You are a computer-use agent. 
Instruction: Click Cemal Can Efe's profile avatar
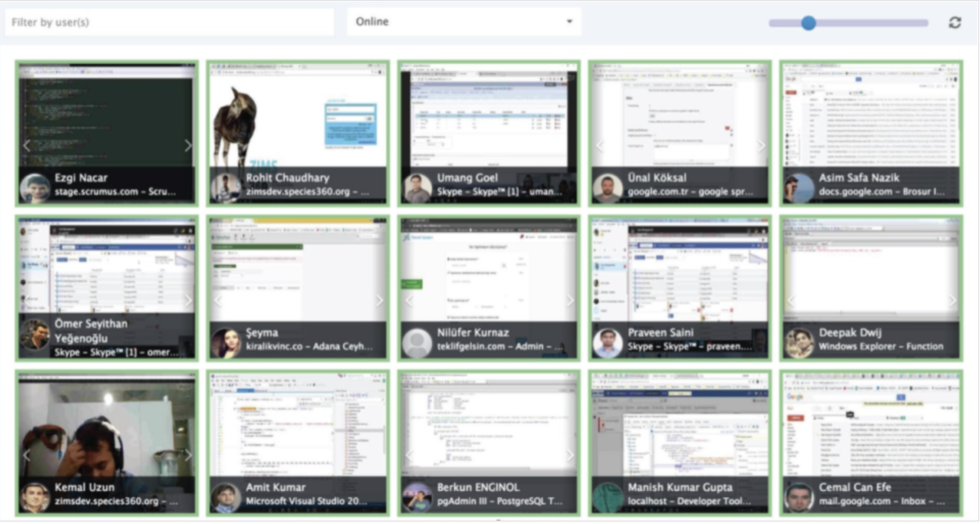point(799,497)
